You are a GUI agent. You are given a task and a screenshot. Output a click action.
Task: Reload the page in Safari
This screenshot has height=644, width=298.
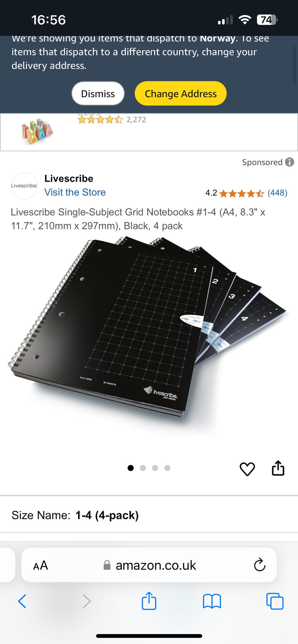(x=260, y=565)
